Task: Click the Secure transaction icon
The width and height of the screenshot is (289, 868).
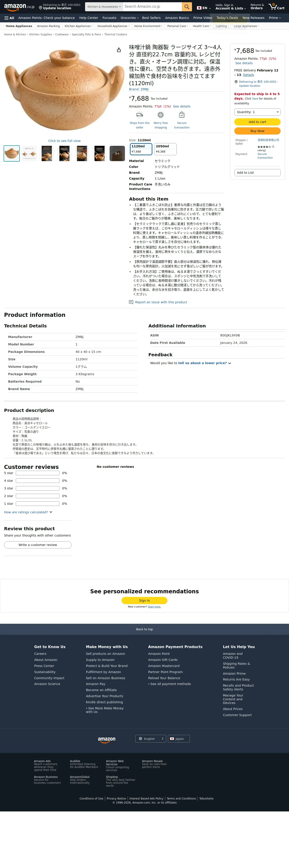Action: coord(182,115)
